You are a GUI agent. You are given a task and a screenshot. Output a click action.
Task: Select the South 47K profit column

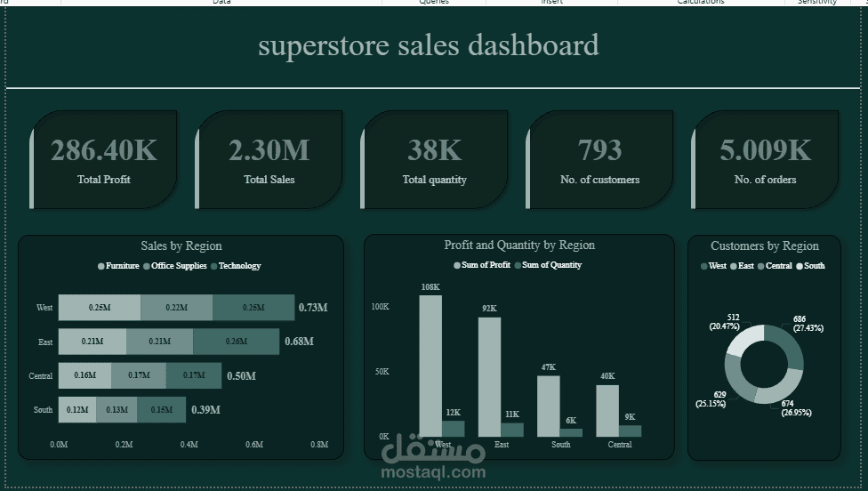(x=549, y=406)
